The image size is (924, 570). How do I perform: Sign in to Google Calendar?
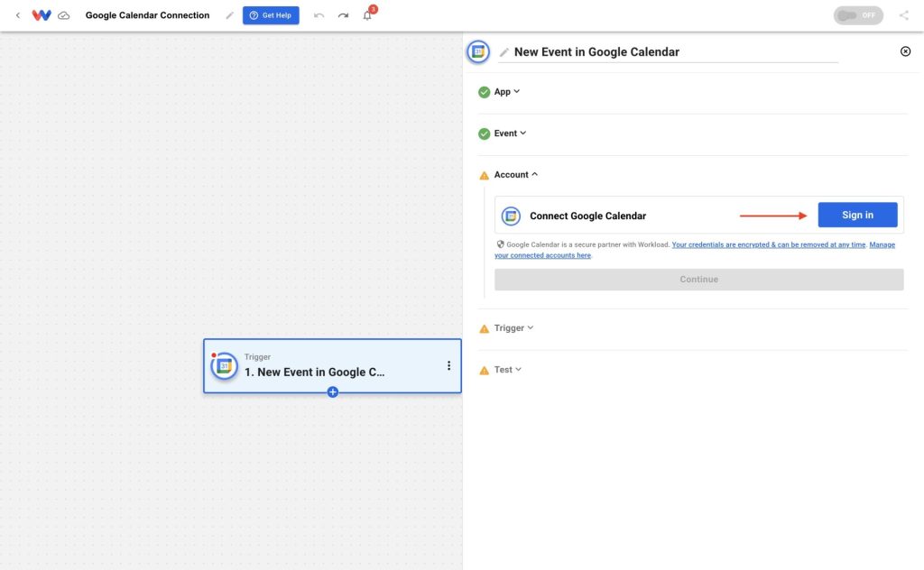pos(857,215)
